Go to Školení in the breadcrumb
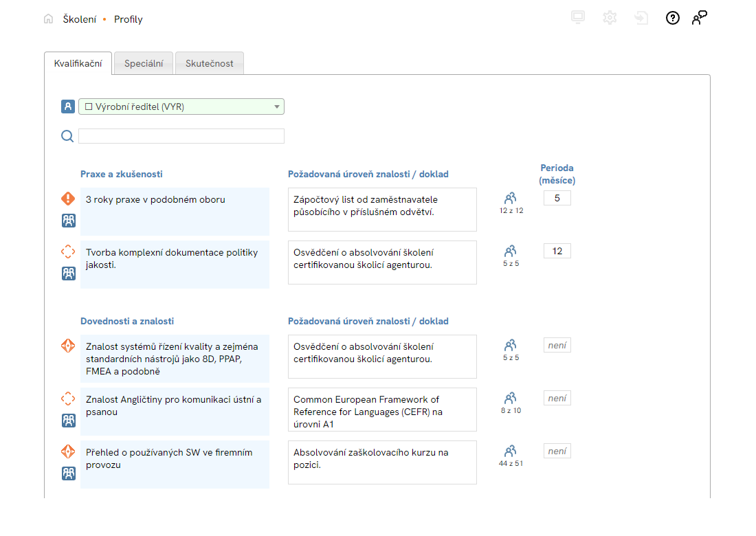This screenshot has height=536, width=756. click(80, 19)
